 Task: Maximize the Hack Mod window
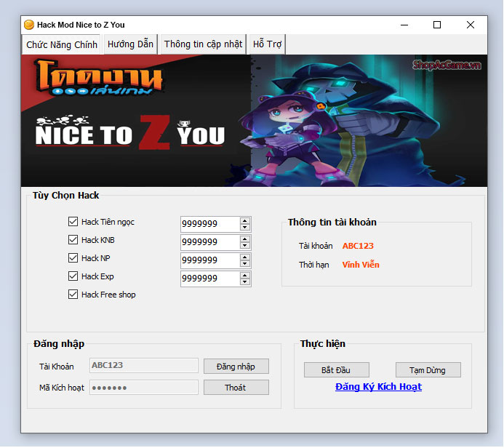click(x=437, y=25)
